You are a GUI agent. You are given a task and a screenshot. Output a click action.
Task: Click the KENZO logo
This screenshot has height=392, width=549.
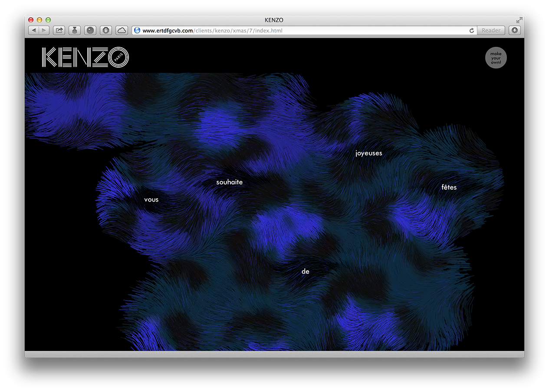point(85,56)
